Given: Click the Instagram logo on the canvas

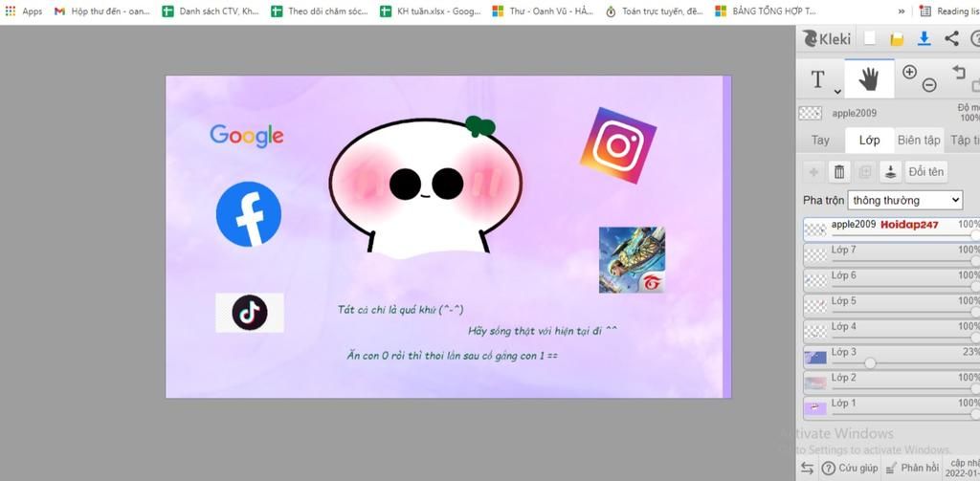Looking at the screenshot, I should 618,145.
